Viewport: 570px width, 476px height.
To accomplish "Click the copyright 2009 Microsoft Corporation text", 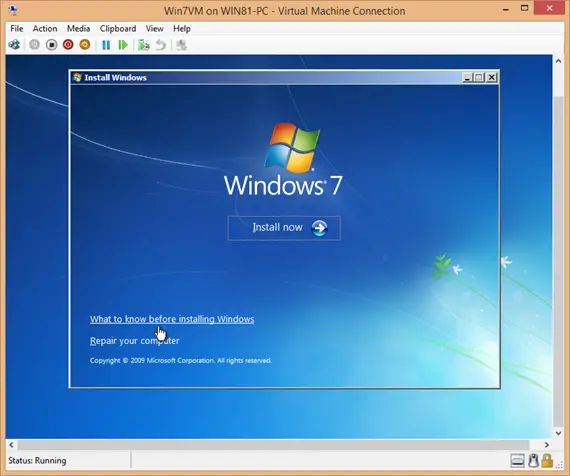I will pyautogui.click(x=181, y=360).
